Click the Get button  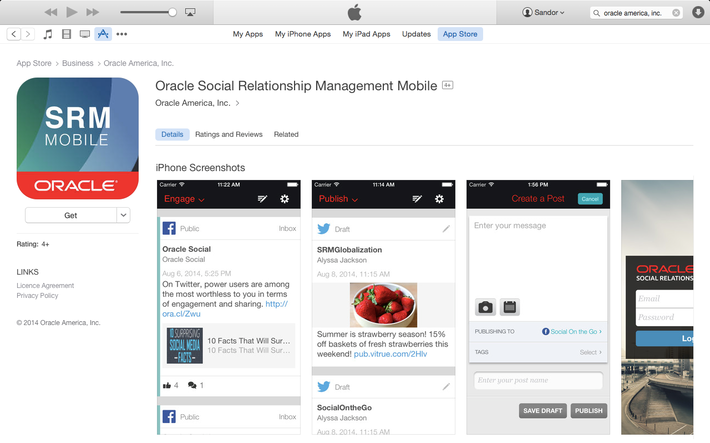point(71,215)
